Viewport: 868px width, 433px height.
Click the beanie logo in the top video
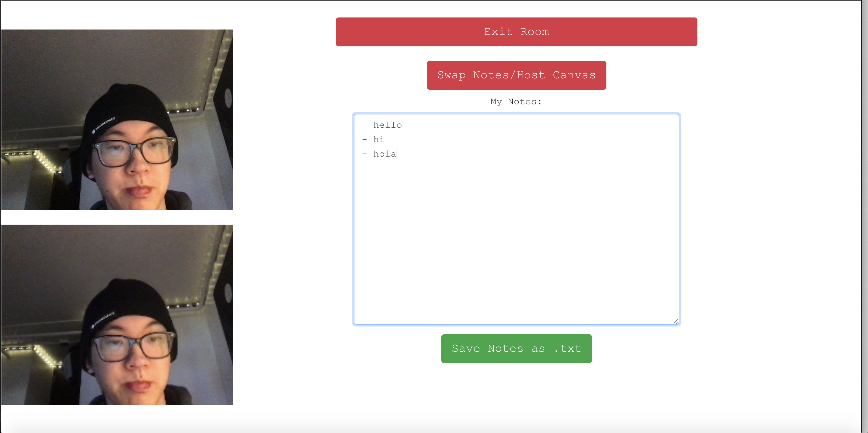104,125
